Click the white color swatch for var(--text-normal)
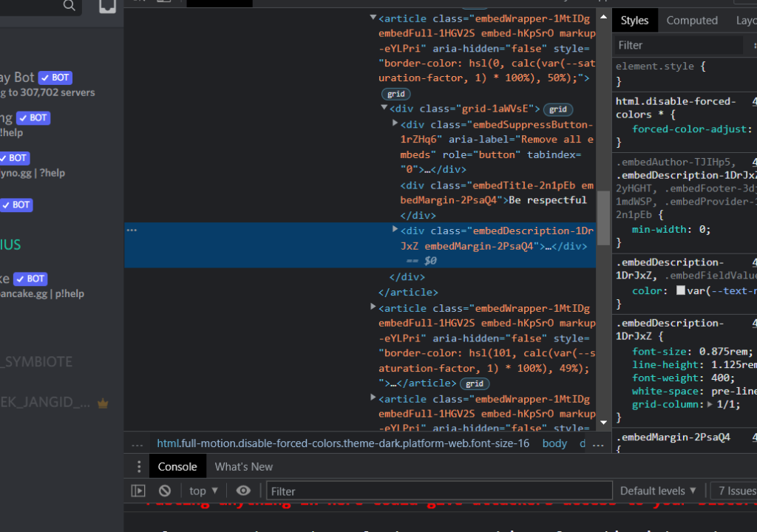Screen dimensions: 757x532 click(681, 290)
